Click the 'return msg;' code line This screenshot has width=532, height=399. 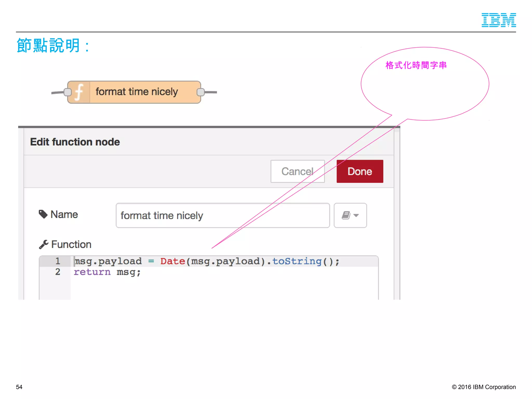tap(107, 272)
